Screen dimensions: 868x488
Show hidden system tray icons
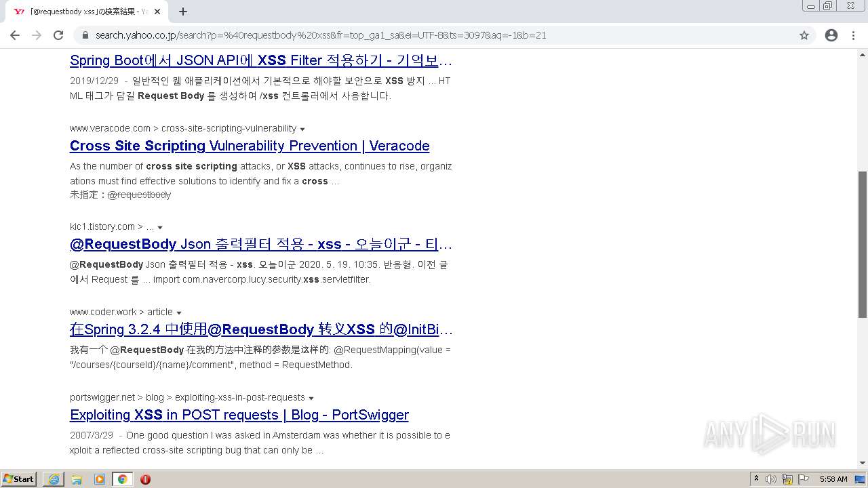[x=756, y=479]
